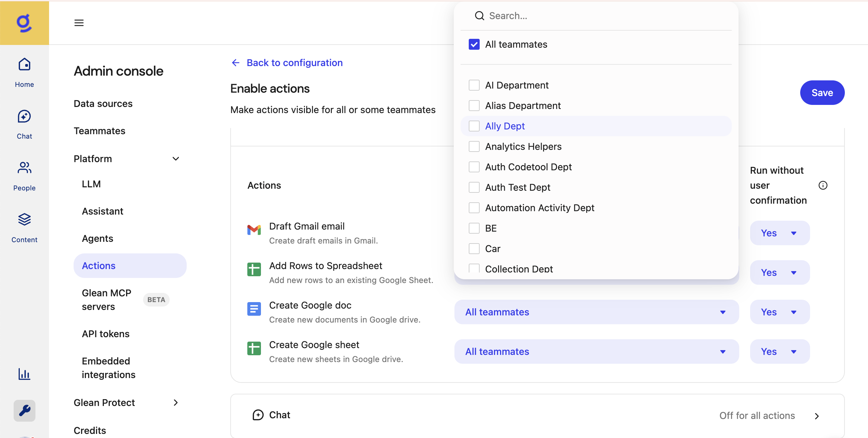Open Data sources menu item

(x=103, y=104)
